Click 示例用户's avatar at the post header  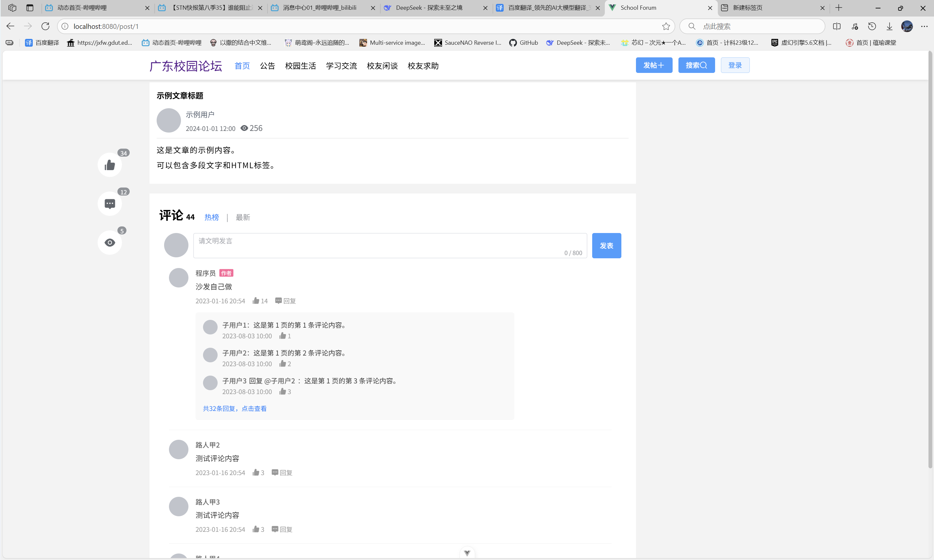point(168,120)
